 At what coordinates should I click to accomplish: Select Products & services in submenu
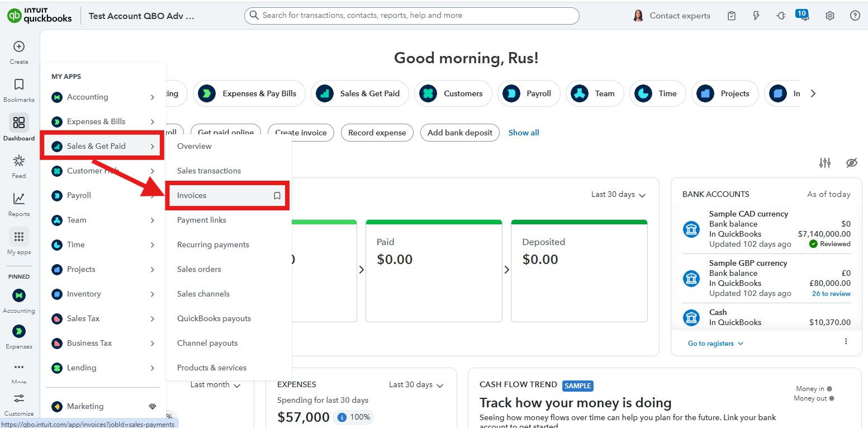212,368
